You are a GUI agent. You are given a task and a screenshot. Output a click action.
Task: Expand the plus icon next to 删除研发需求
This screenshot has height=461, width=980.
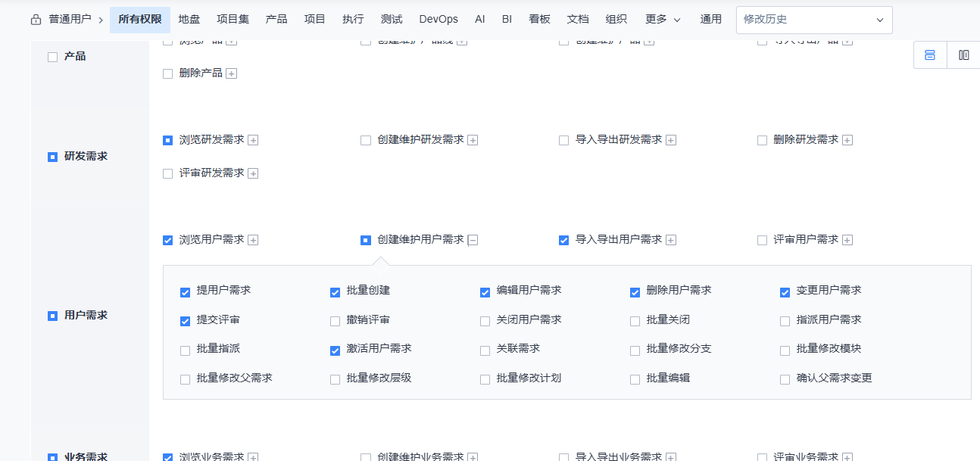click(x=847, y=140)
